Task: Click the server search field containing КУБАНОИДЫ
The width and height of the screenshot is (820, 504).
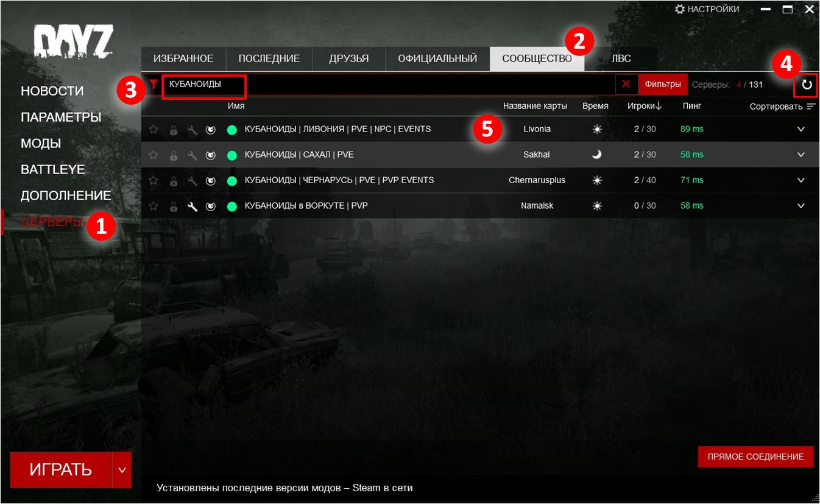Action: (389, 85)
